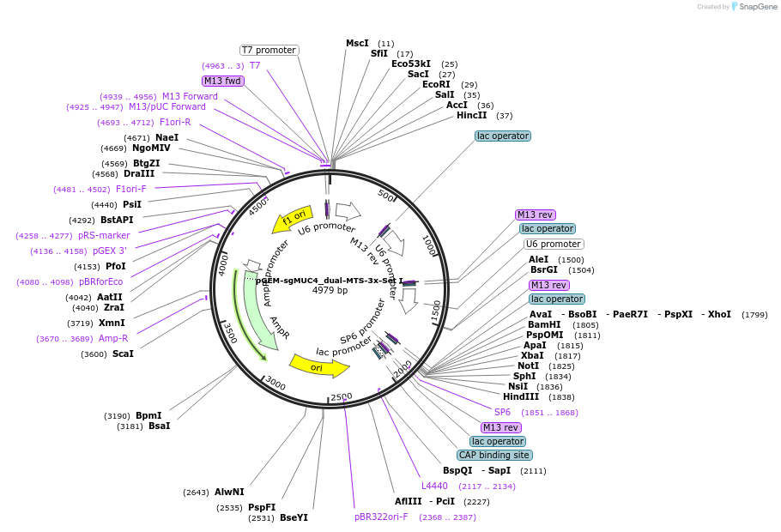Select the CAP binding site label
Viewport: 781px width, 532px height.
[x=494, y=455]
